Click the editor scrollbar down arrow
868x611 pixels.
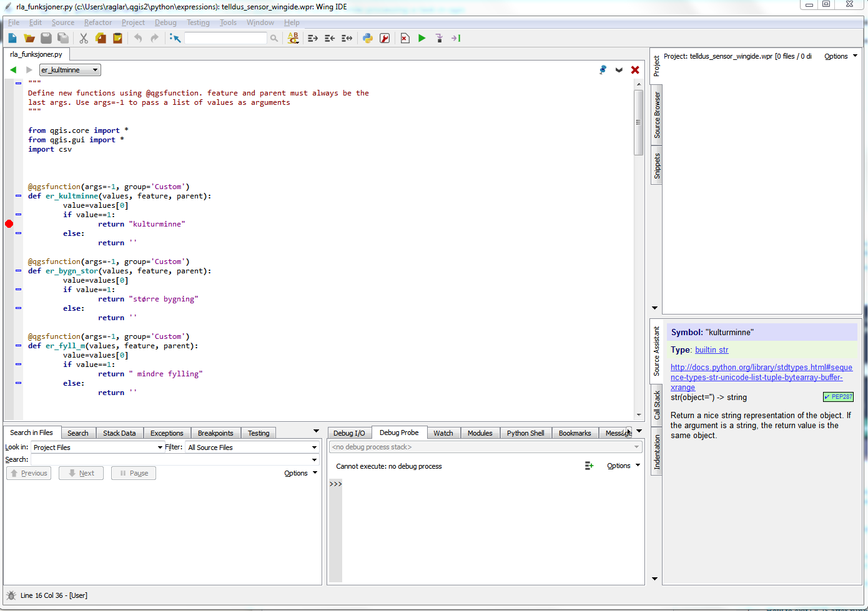pos(638,415)
